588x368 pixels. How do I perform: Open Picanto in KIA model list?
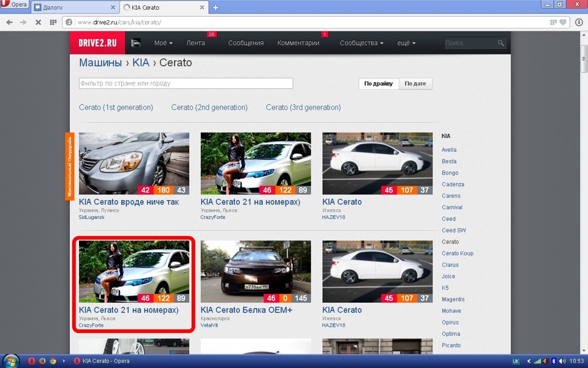[451, 345]
